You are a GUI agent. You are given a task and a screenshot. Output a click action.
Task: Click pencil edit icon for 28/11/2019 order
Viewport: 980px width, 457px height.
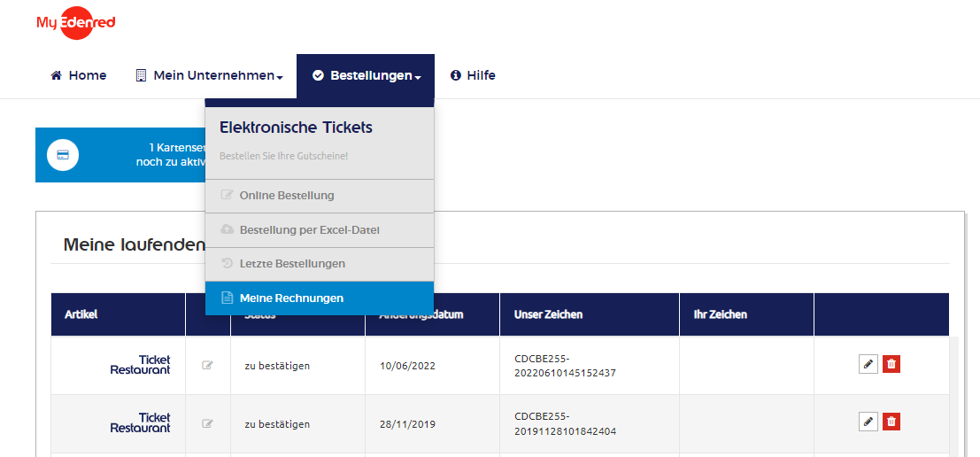click(x=868, y=422)
